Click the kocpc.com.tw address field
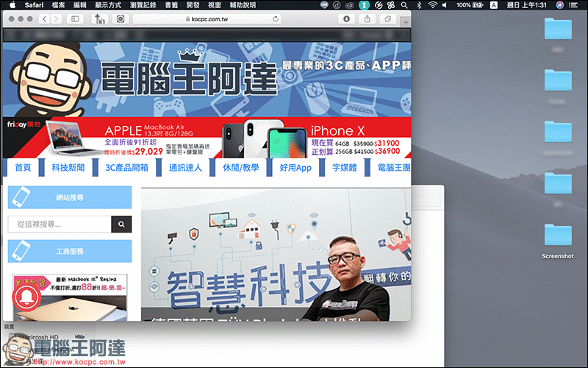Screen dimensions: 588x368 click(x=207, y=19)
